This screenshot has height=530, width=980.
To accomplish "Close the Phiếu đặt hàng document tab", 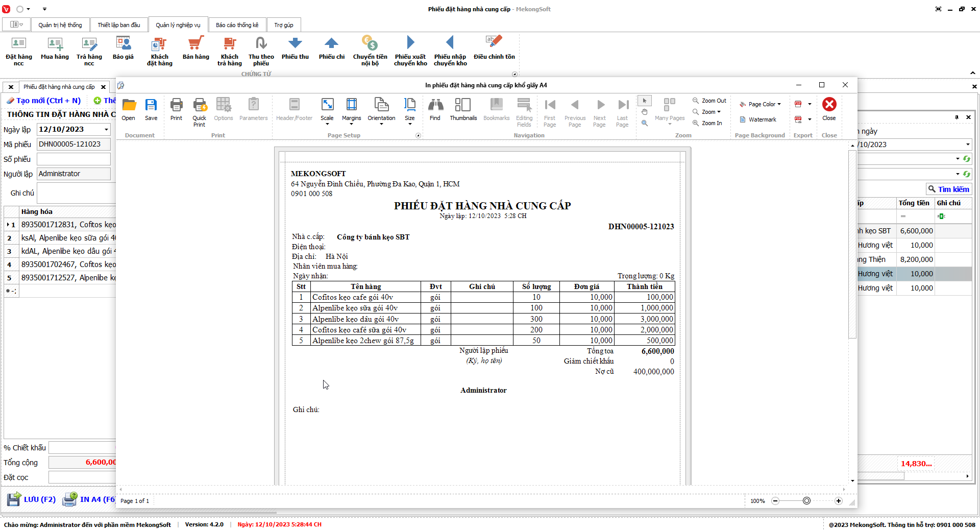I will coord(104,87).
